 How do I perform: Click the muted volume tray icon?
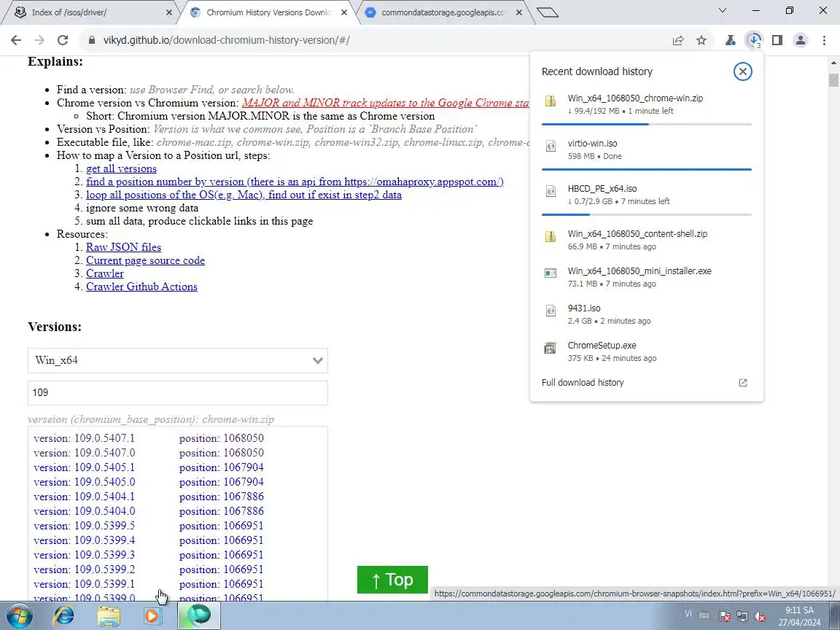pos(759,617)
